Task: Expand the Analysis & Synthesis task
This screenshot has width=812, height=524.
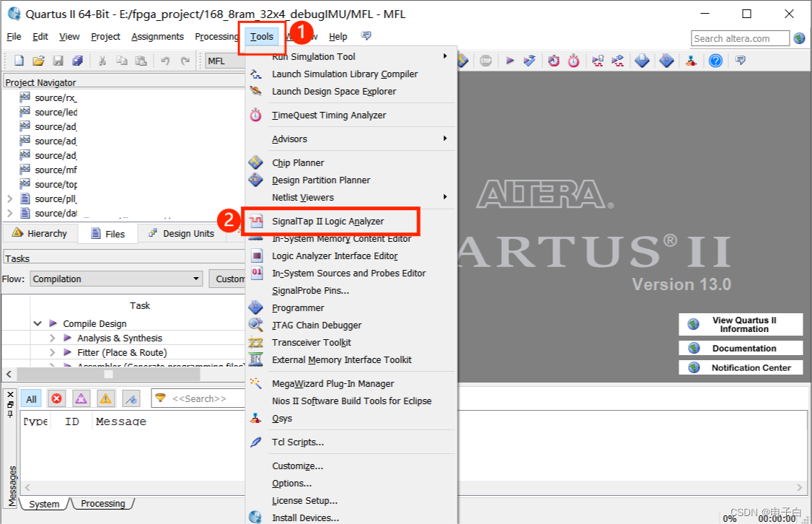Action: click(x=53, y=338)
